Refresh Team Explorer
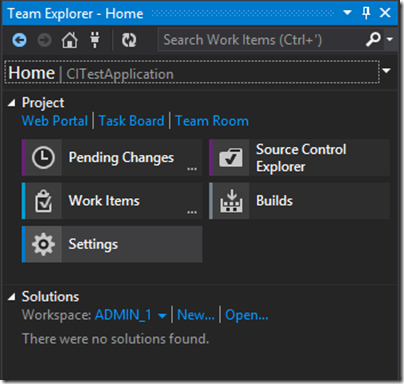404x384 pixels. click(129, 40)
